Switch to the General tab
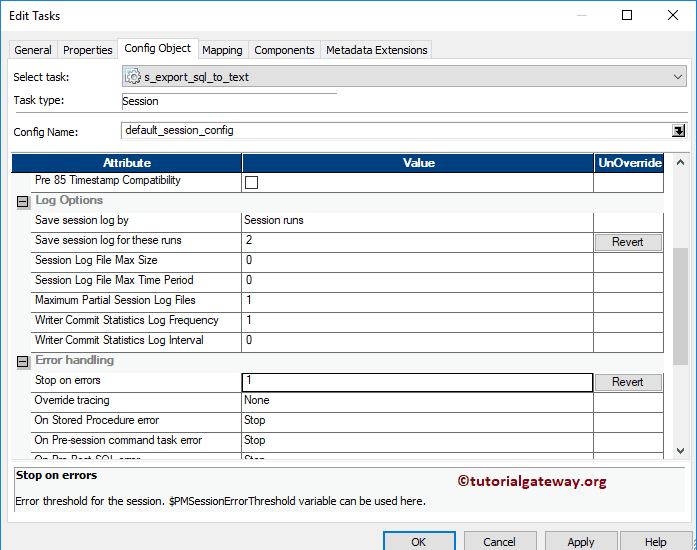Viewport: 697px width, 550px height. point(33,50)
